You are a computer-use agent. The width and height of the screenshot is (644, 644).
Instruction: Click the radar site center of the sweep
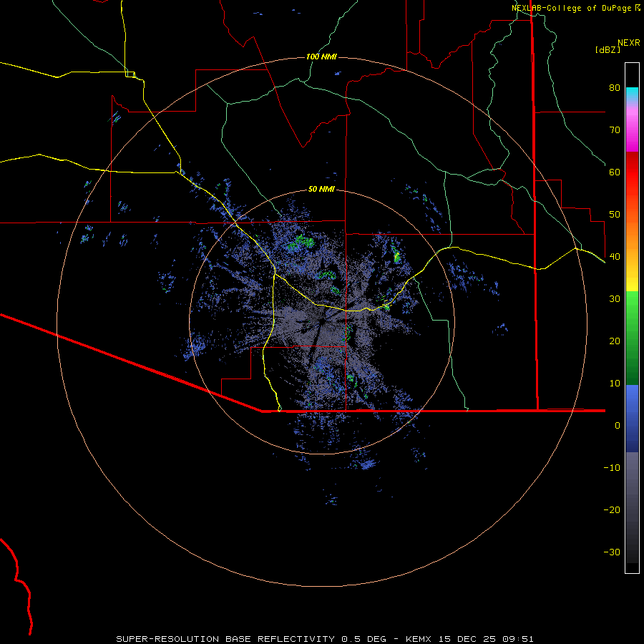point(321,323)
